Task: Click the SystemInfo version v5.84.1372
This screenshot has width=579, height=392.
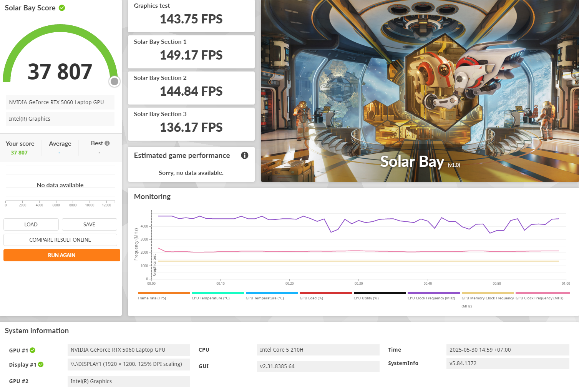Action: [508, 363]
